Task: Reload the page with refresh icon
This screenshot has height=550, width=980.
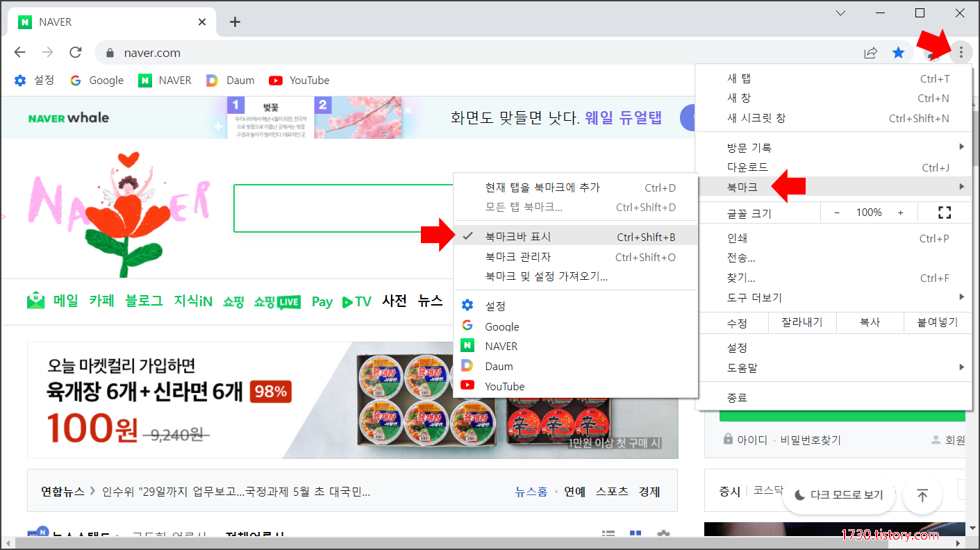Action: pos(76,52)
